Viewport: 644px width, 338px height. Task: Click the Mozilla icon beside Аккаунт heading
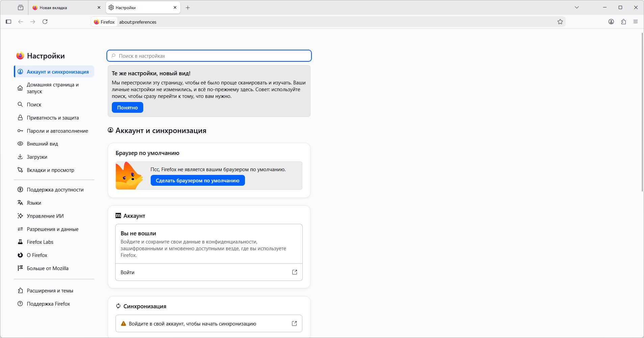[x=118, y=215]
